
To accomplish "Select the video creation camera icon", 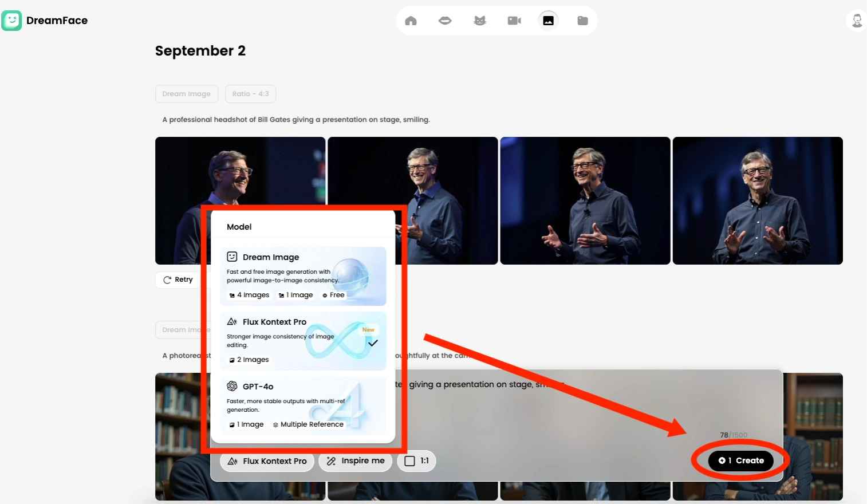I will tap(514, 20).
